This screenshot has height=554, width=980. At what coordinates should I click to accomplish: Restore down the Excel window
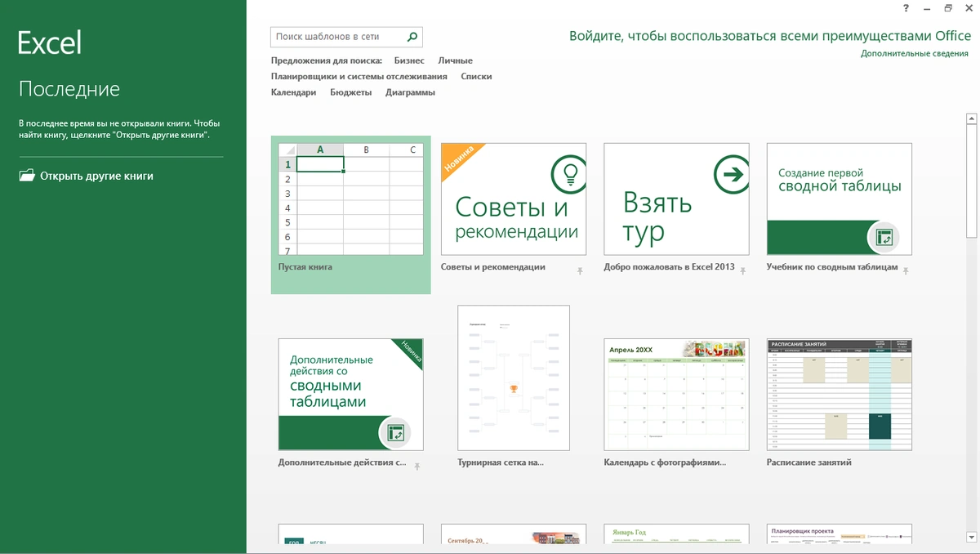click(x=948, y=8)
